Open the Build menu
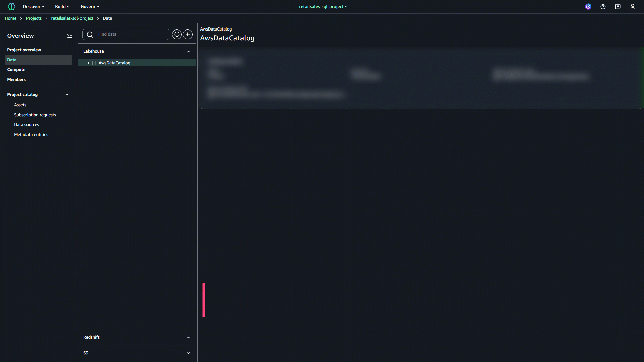The height and width of the screenshot is (362, 644). [62, 7]
